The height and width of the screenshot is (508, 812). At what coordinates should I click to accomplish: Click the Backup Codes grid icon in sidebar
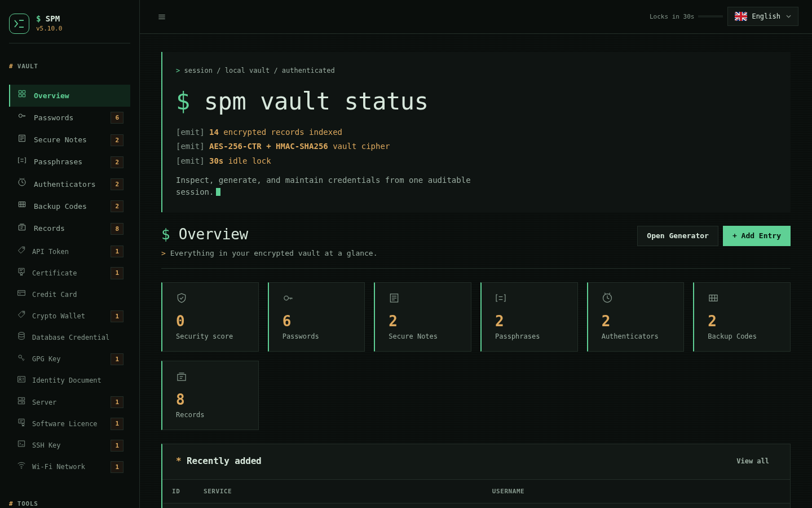point(22,204)
